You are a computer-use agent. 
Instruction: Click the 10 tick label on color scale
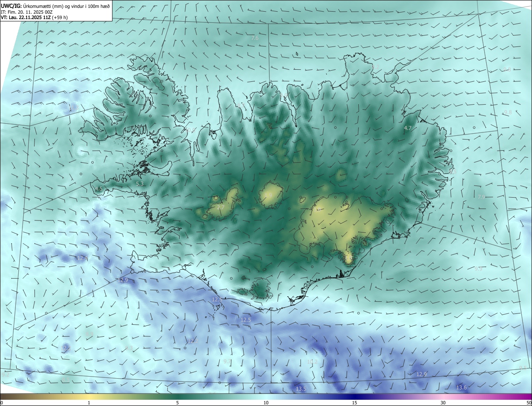pos(266,403)
